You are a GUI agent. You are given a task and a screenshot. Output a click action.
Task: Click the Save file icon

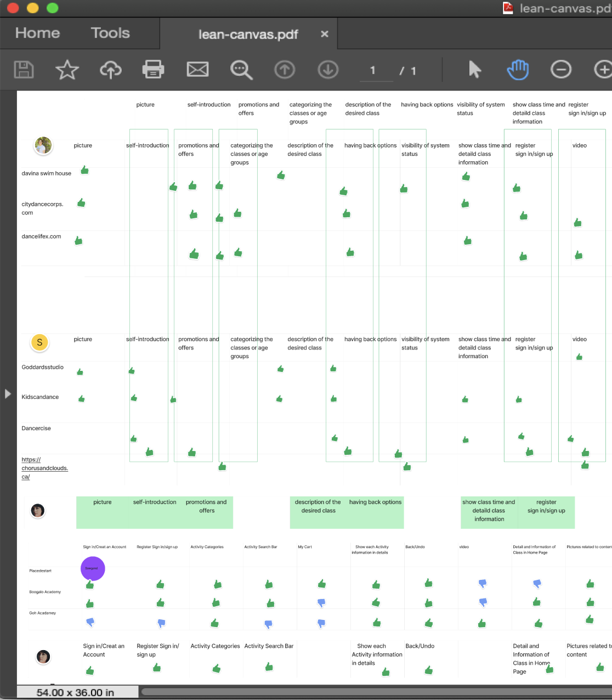[x=24, y=70]
